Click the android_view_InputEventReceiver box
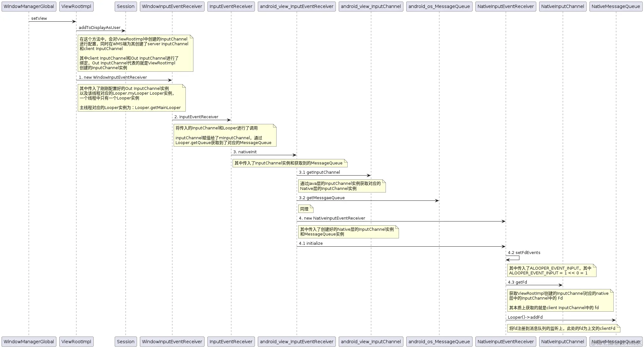The image size is (644, 348). [296, 6]
